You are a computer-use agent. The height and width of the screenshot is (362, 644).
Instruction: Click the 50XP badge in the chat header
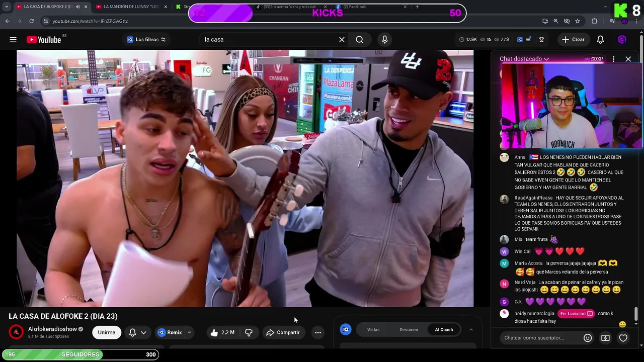point(594,59)
